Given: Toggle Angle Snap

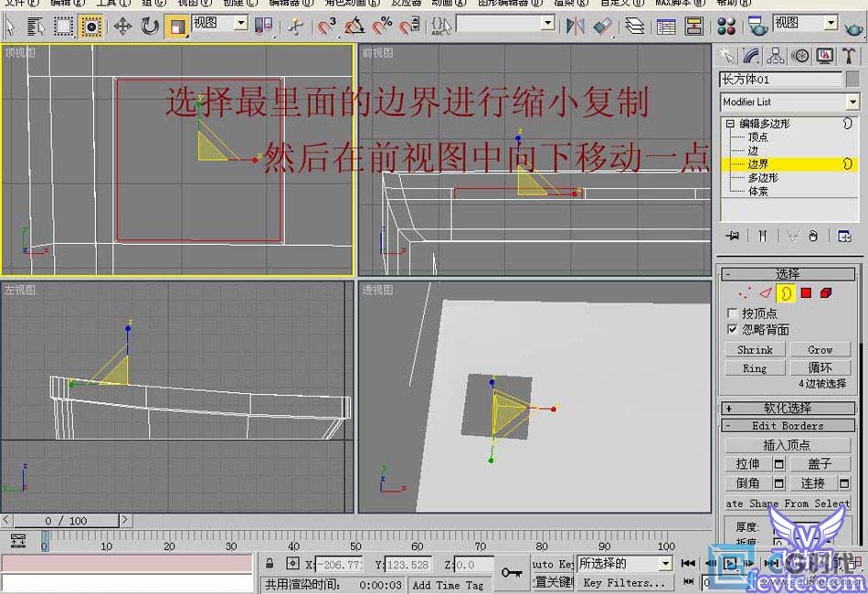Looking at the screenshot, I should 355,26.
